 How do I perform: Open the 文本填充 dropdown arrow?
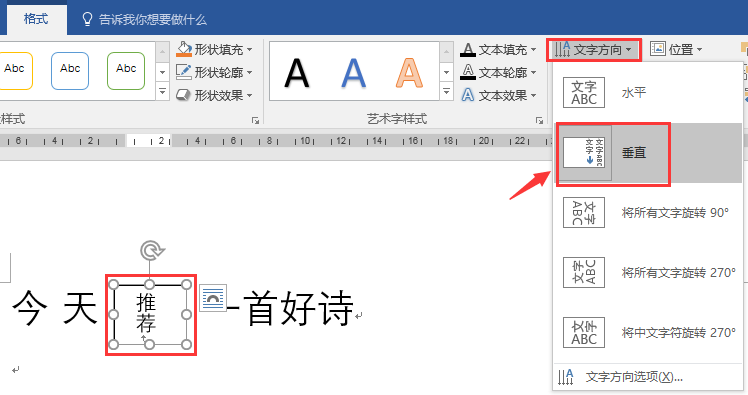point(533,50)
